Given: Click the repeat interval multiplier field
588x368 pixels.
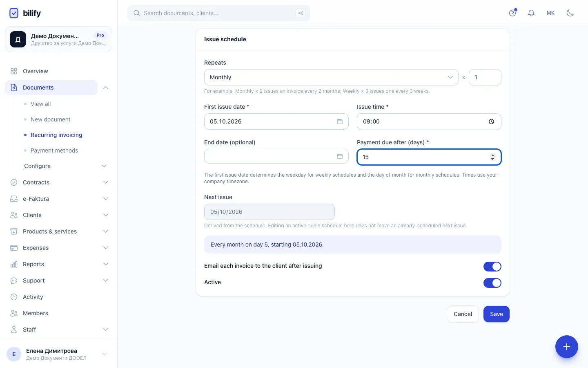Looking at the screenshot, I should coord(485,77).
